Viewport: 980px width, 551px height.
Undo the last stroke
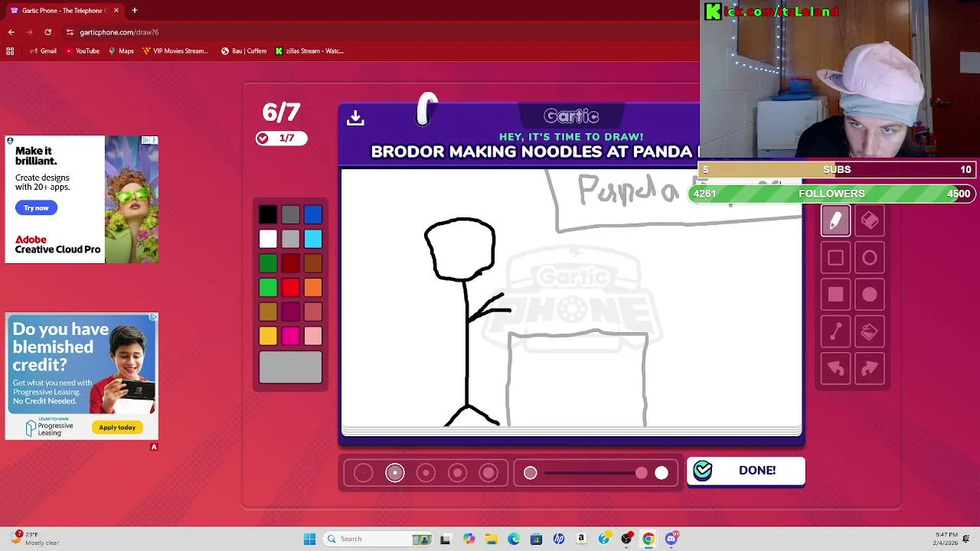click(x=835, y=369)
